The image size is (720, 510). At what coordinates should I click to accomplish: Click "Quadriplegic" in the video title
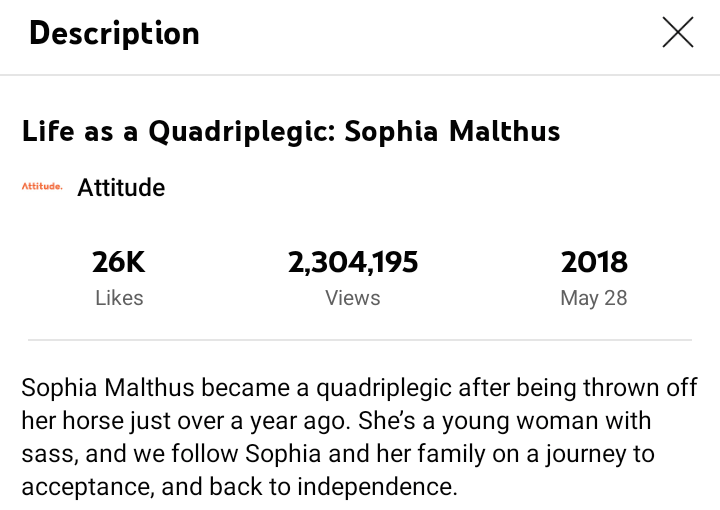240,131
